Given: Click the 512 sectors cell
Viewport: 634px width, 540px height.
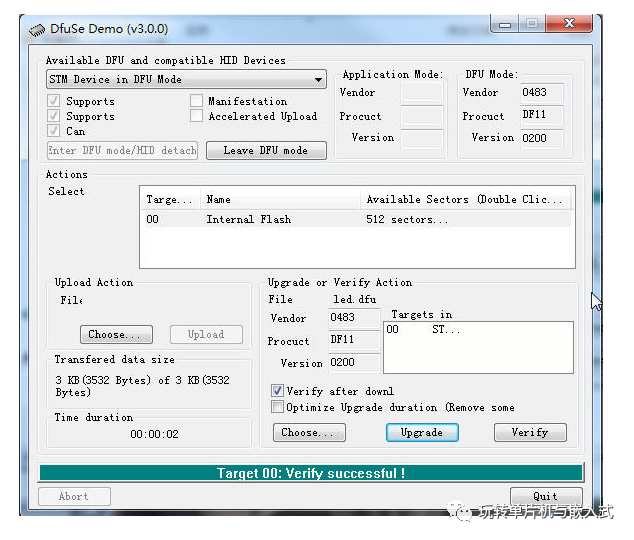Looking at the screenshot, I should coord(407,219).
